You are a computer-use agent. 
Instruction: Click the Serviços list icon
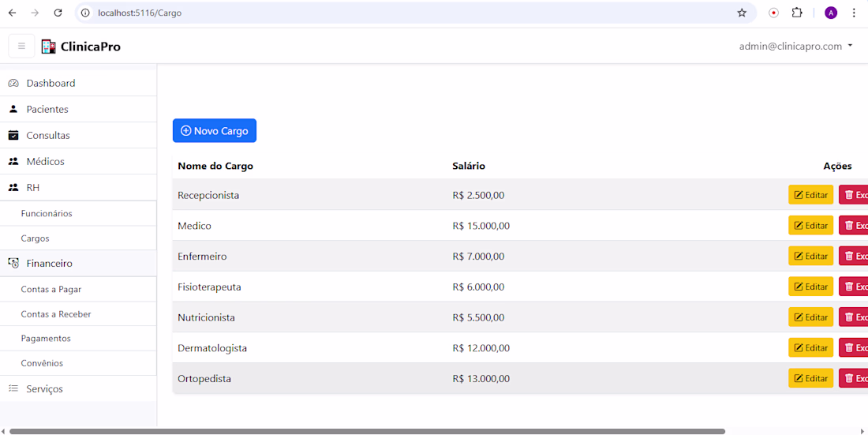14,388
